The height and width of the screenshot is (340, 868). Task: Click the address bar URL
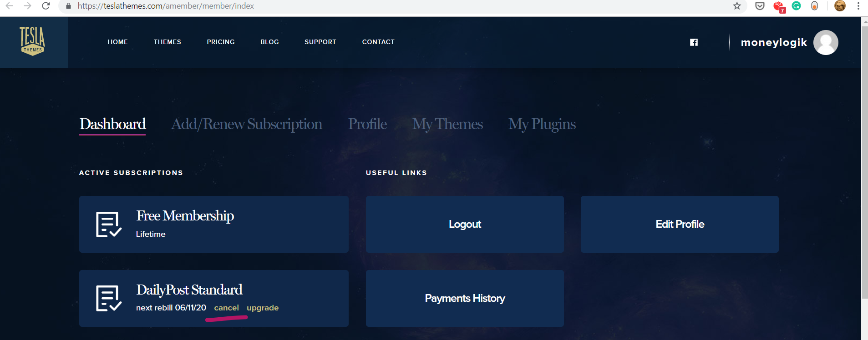pyautogui.click(x=166, y=6)
